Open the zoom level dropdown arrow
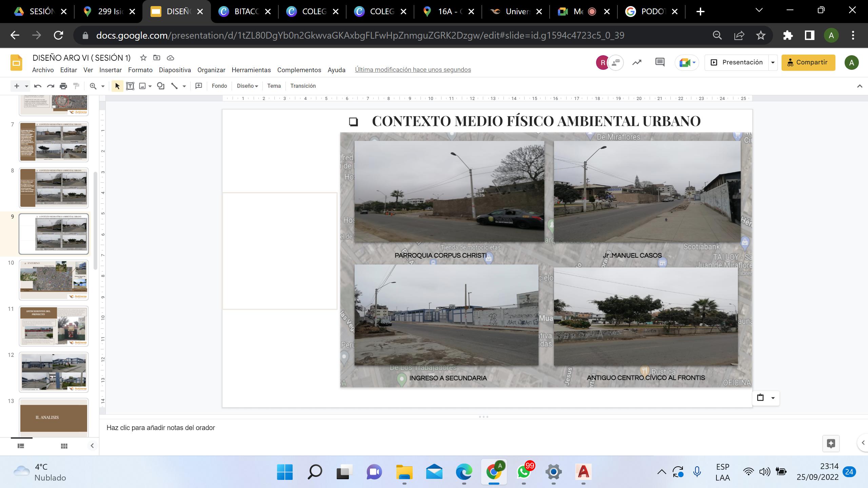868x488 pixels. coord(103,86)
